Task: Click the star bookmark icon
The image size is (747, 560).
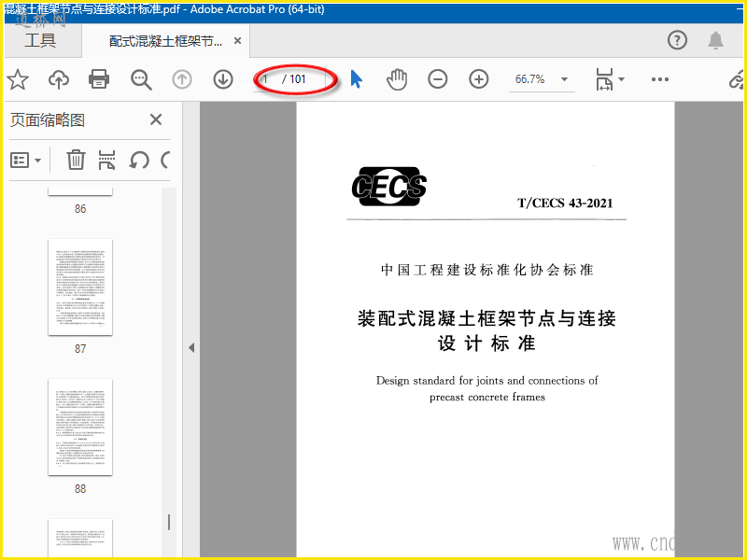Action: coord(18,79)
